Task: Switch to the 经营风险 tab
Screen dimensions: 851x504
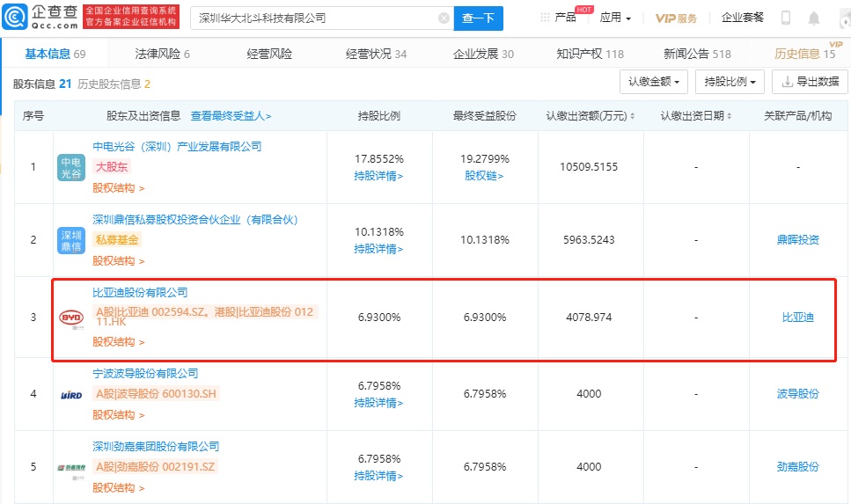Action: click(269, 54)
